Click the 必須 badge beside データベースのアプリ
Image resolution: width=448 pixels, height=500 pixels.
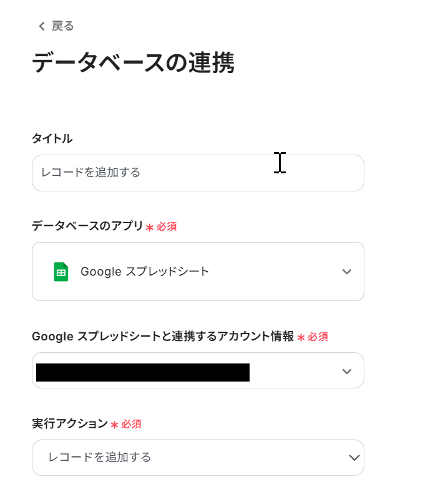167,227
